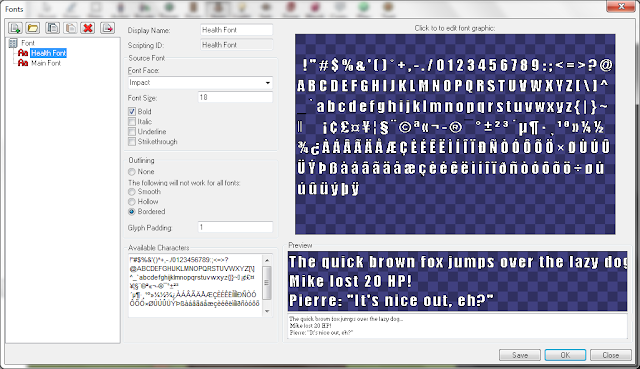Click the Font Size input field

coord(235,97)
